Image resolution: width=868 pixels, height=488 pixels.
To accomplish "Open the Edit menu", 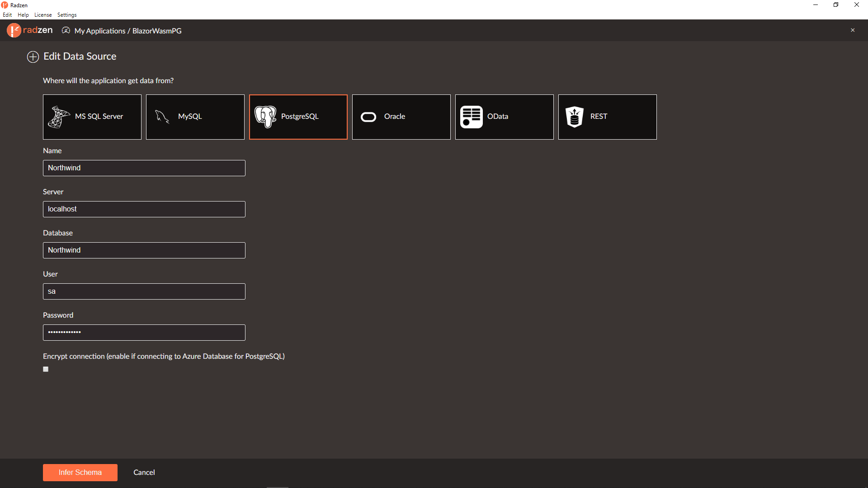I will (x=7, y=15).
